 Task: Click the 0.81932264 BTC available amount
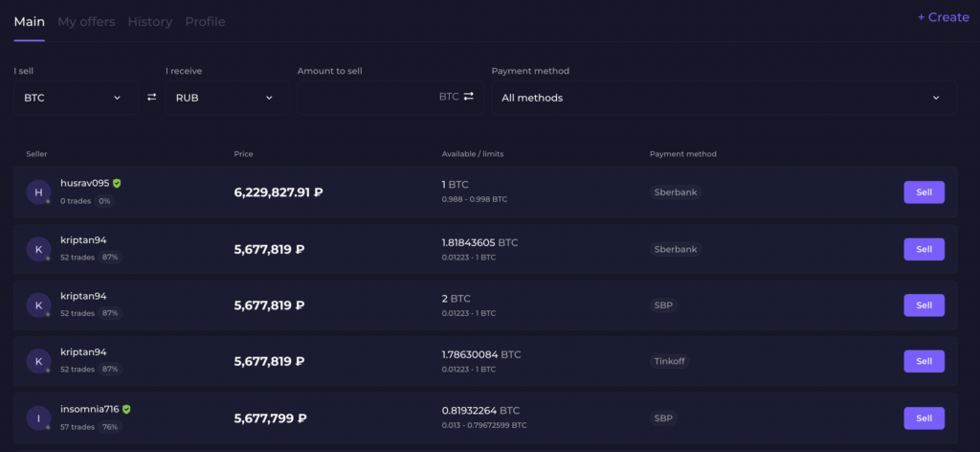pyautogui.click(x=480, y=411)
